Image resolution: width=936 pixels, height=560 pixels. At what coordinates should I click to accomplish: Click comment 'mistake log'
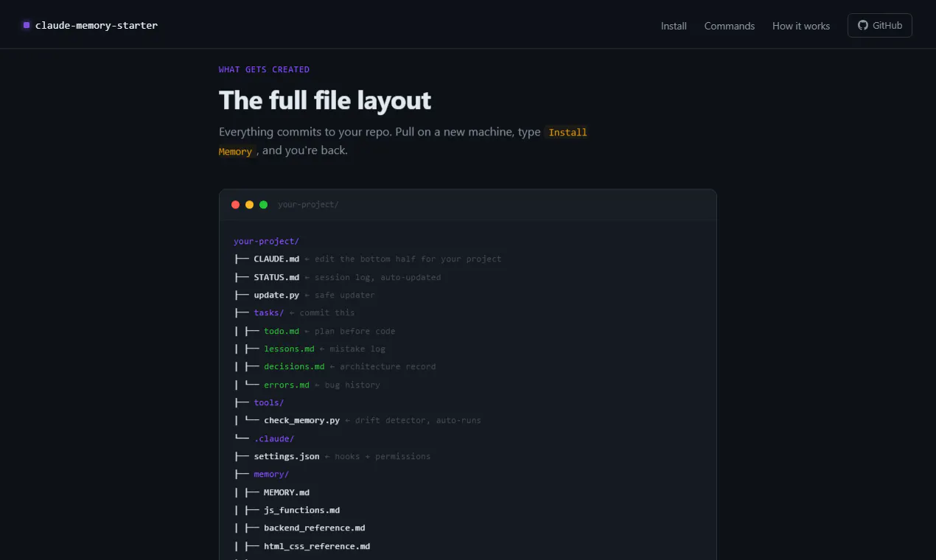357,349
